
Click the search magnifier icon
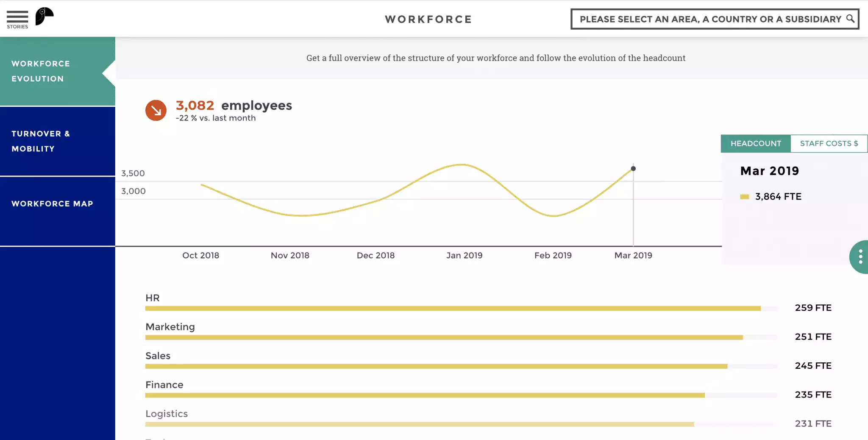[x=850, y=19]
